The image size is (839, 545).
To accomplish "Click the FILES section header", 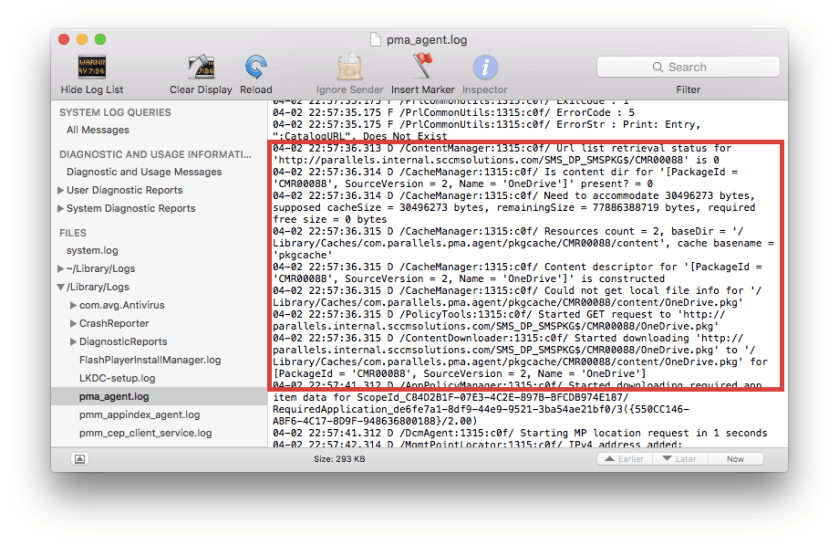I will pos(73,233).
